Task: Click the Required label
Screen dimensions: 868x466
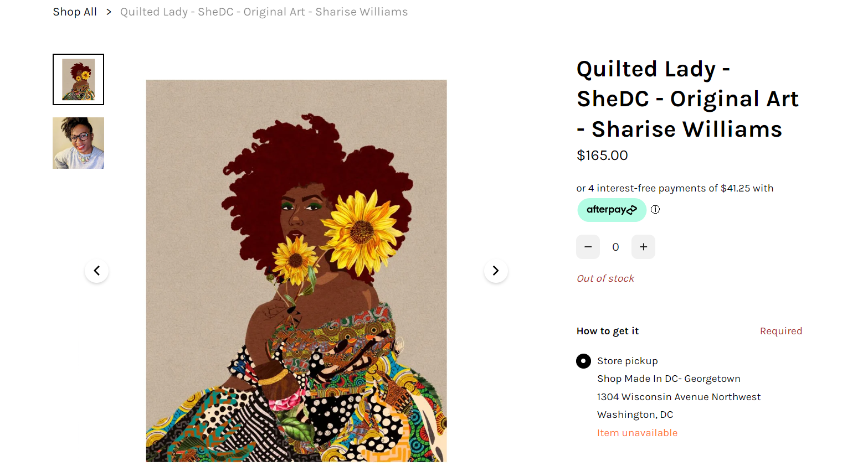Action: (780, 331)
